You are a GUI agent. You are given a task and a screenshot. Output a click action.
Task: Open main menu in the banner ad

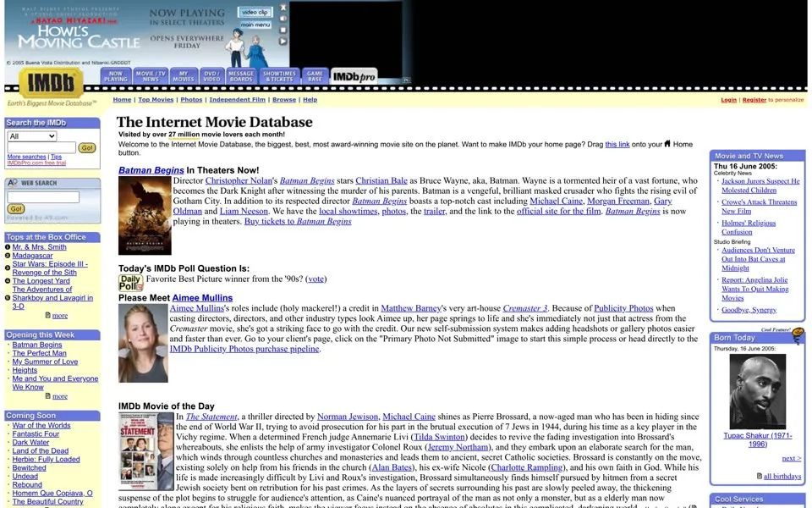pos(255,25)
